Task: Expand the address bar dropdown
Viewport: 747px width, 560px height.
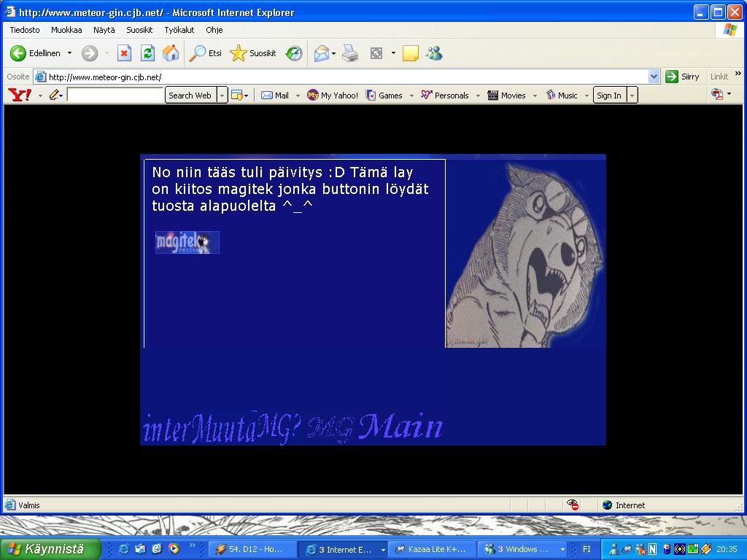Action: pyautogui.click(x=654, y=77)
